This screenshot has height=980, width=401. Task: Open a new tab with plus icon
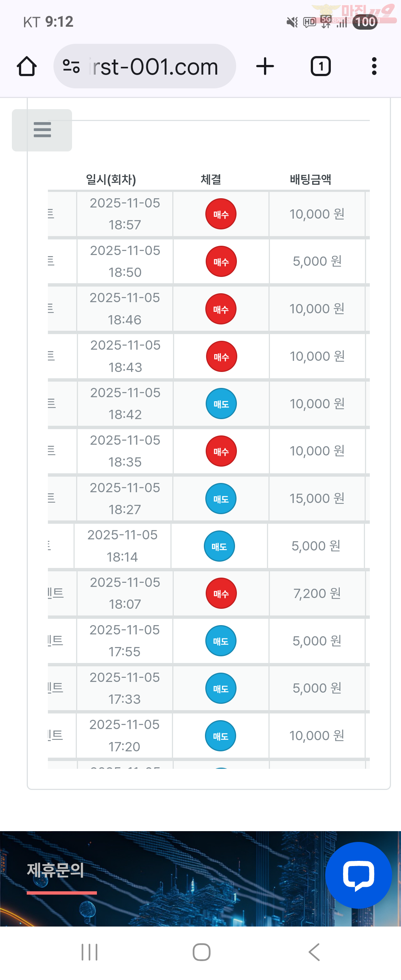point(265,66)
